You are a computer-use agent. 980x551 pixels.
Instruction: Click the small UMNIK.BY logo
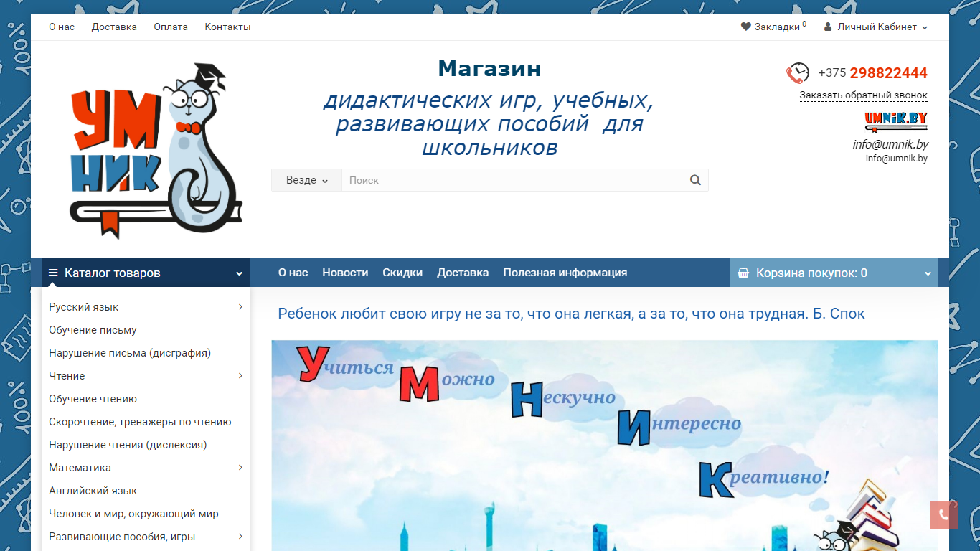tap(896, 121)
